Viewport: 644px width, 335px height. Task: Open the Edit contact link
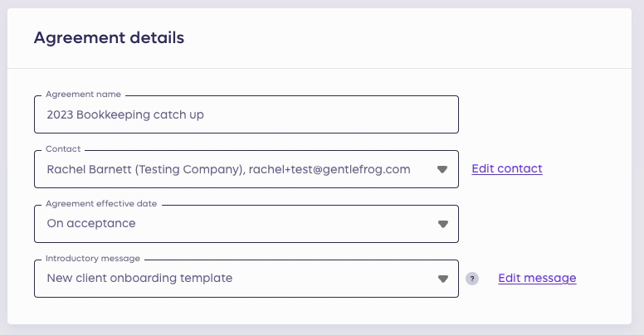click(507, 168)
